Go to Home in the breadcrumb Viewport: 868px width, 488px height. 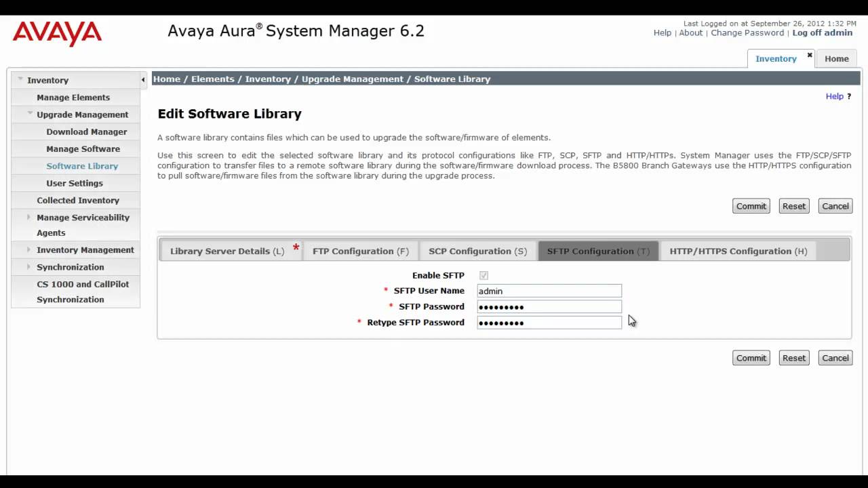coord(167,79)
